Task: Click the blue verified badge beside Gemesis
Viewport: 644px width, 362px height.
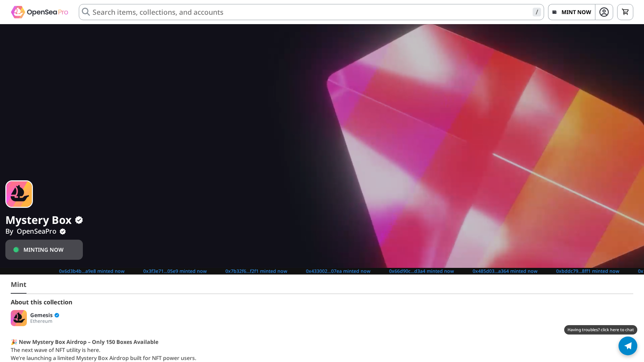Action: (x=57, y=315)
